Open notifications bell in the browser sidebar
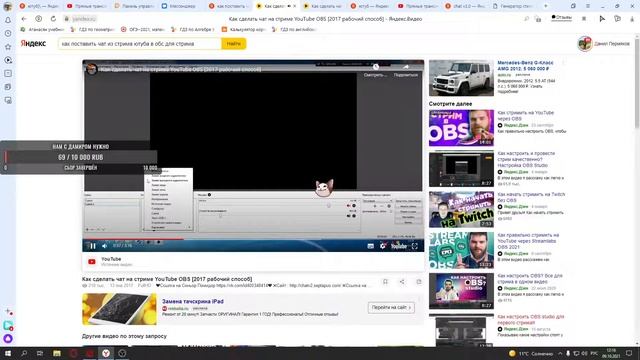 tap(8, 20)
